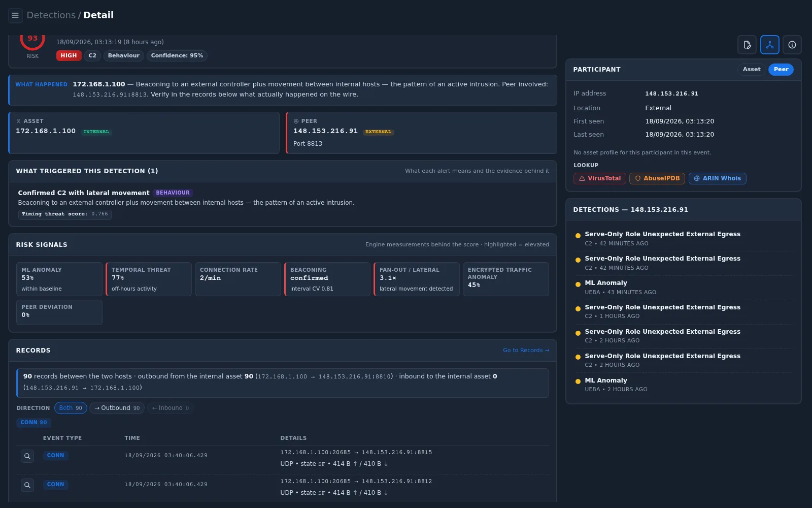812x508 pixels.
Task: Open the Peer Deviation signal tile
Action: pyautogui.click(x=59, y=312)
